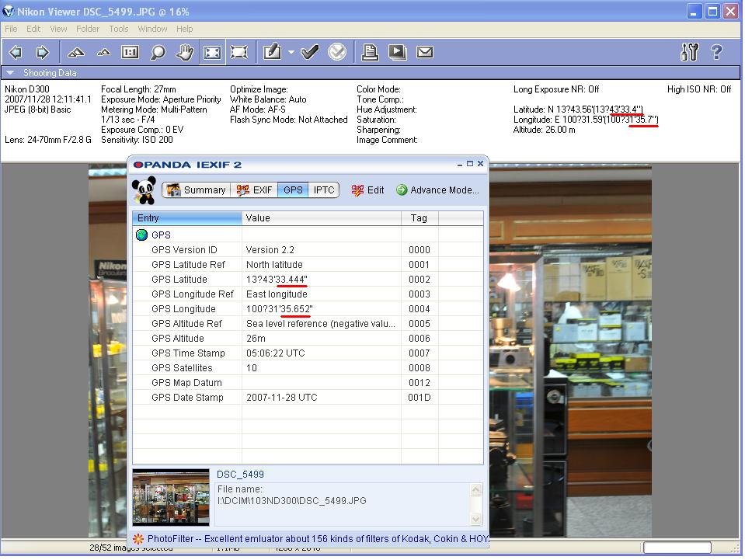Open help question mark icon
745x560 pixels.
[x=716, y=52]
